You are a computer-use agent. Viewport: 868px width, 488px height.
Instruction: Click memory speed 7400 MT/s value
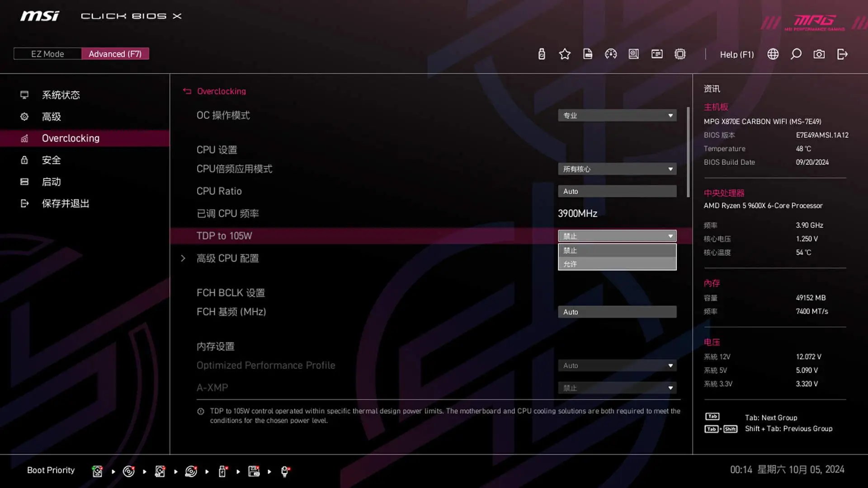click(x=812, y=311)
